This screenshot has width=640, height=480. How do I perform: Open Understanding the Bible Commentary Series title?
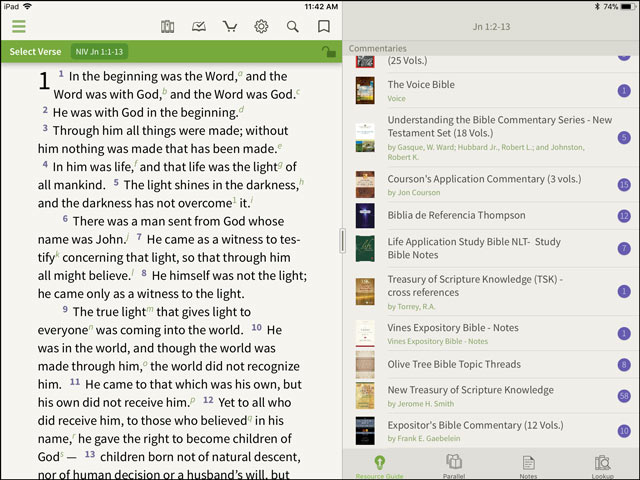pyautogui.click(x=500, y=126)
